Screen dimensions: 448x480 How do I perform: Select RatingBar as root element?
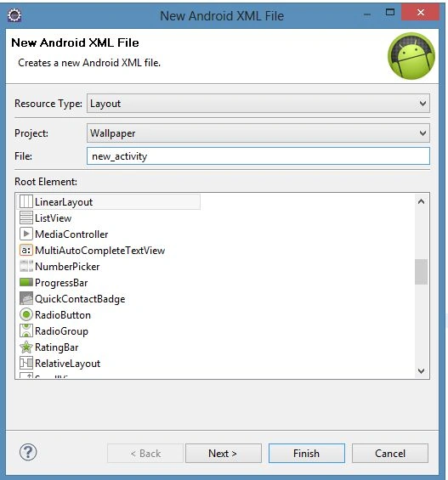57,347
